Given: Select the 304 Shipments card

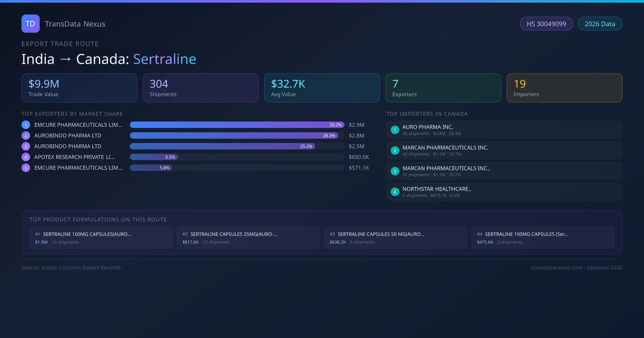Looking at the screenshot, I should [x=200, y=88].
